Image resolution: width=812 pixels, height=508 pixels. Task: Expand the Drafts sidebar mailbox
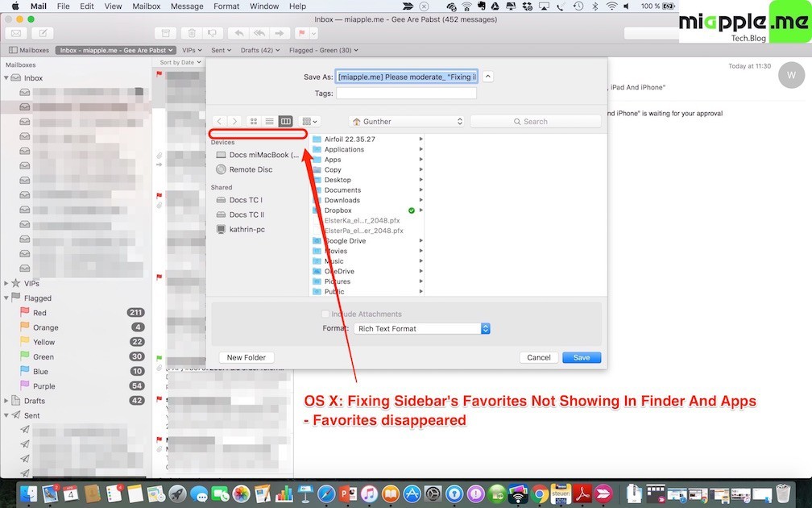[x=6, y=401]
